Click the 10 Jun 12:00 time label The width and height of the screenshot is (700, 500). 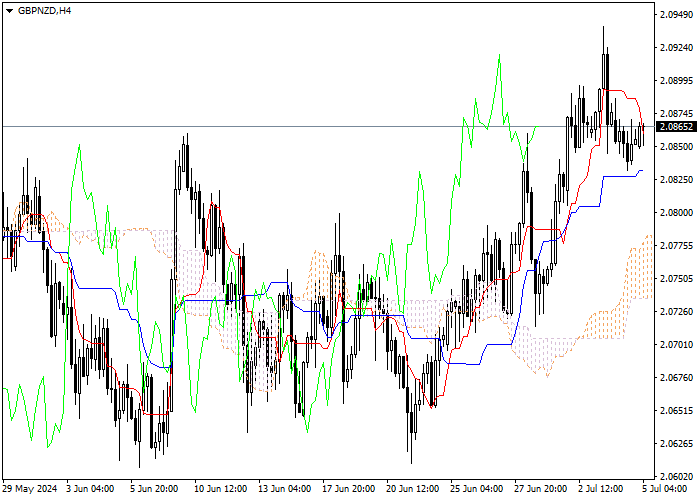point(221,489)
